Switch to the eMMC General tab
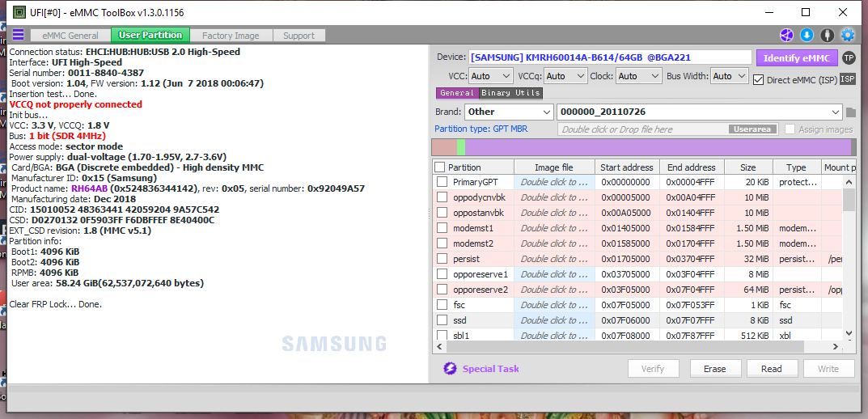 pos(70,36)
